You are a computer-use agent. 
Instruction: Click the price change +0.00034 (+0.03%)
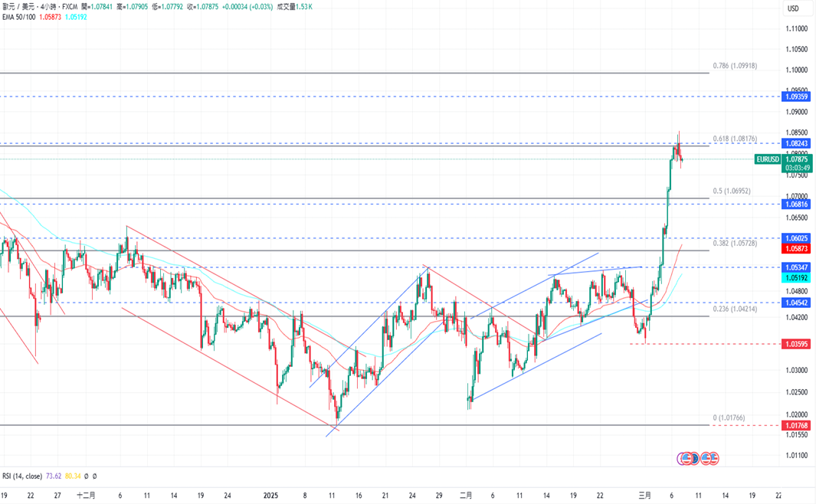coord(247,8)
